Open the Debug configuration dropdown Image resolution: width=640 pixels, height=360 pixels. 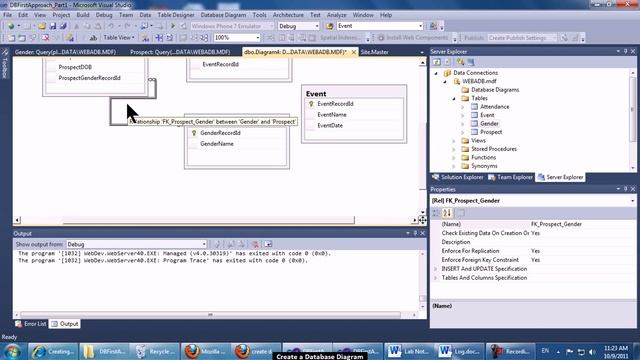316,26
